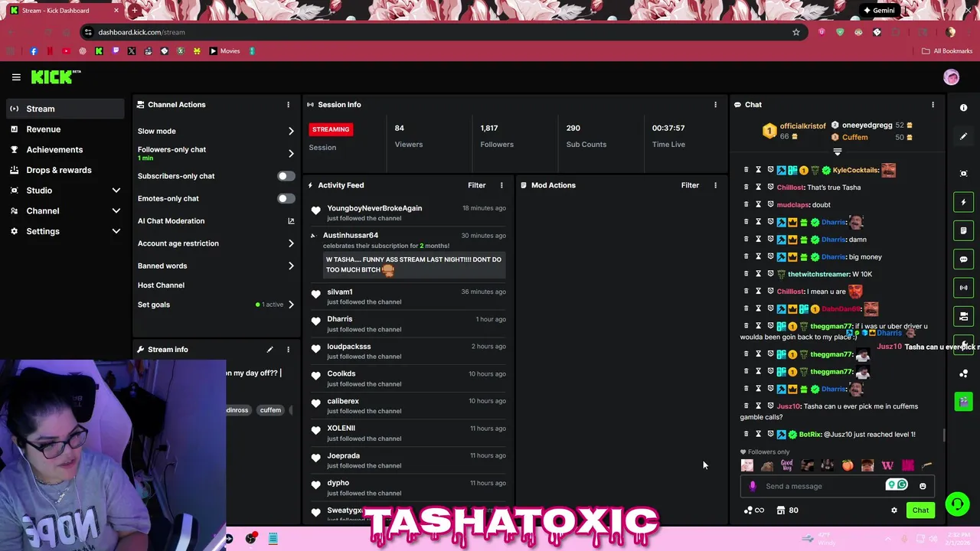Open the user profile avatar menu

coord(951,77)
